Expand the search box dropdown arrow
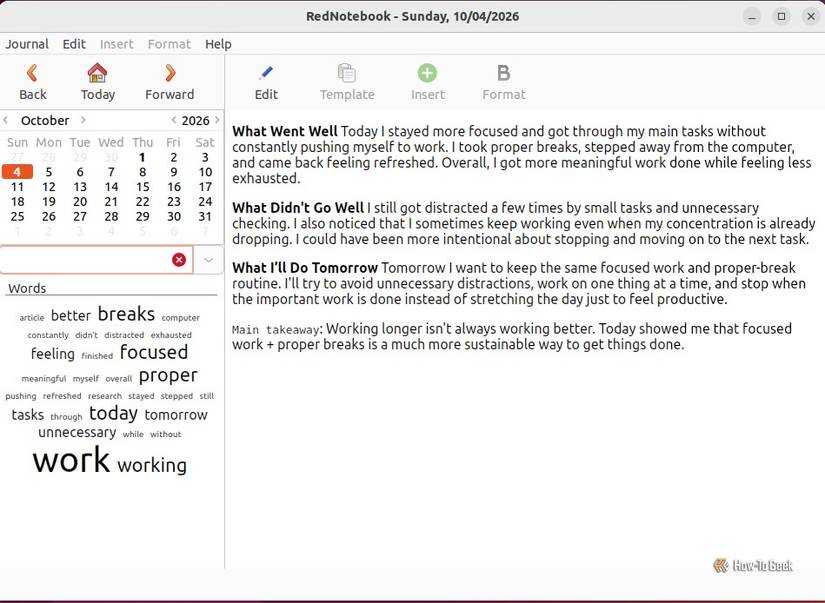 pyautogui.click(x=208, y=260)
